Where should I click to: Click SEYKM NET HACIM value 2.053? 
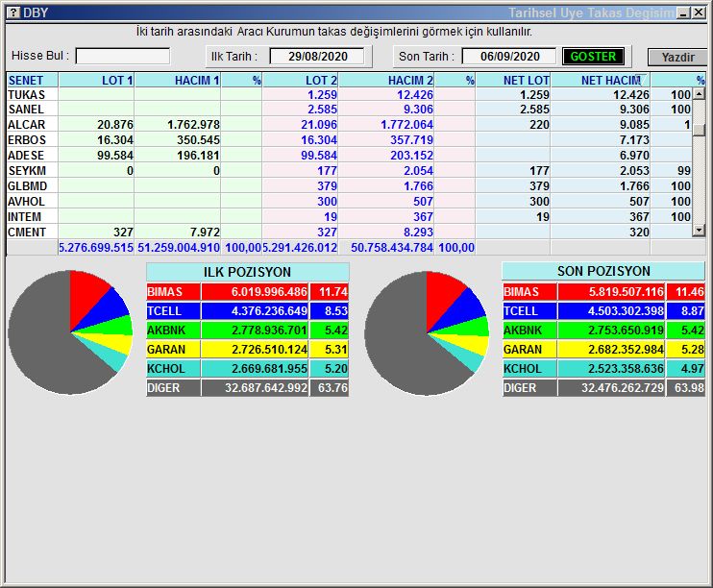[x=634, y=170]
